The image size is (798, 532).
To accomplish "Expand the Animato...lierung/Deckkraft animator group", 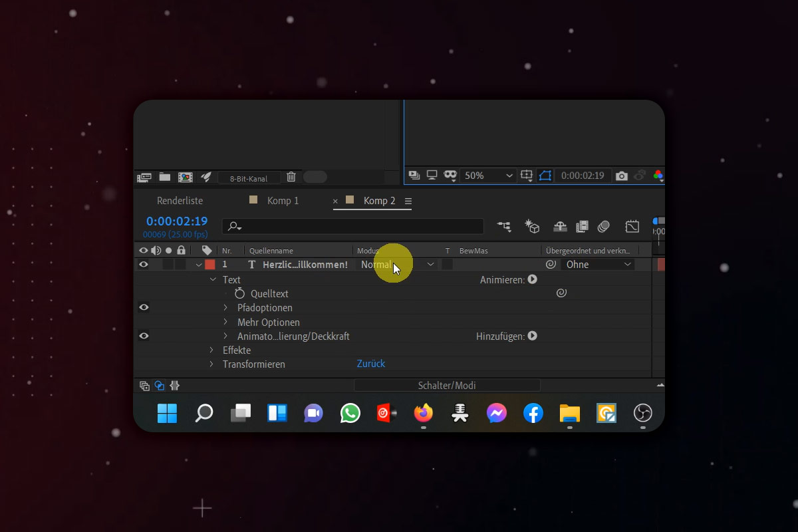I will pyautogui.click(x=225, y=336).
